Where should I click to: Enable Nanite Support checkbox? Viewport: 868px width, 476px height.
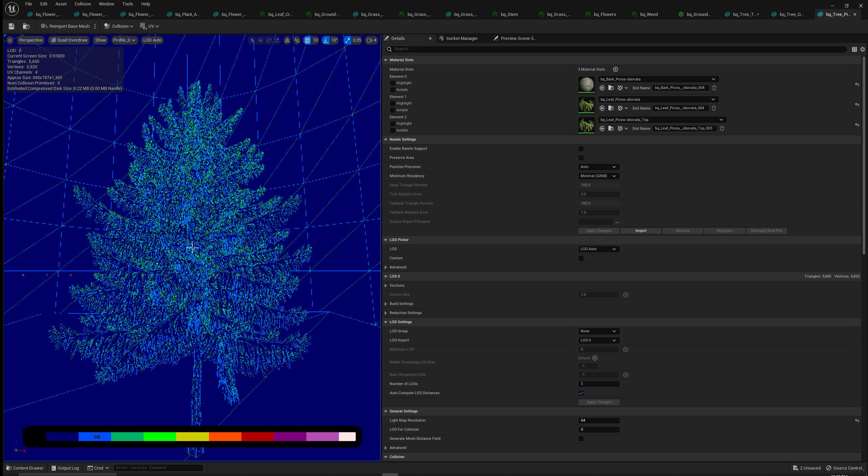[x=581, y=149]
